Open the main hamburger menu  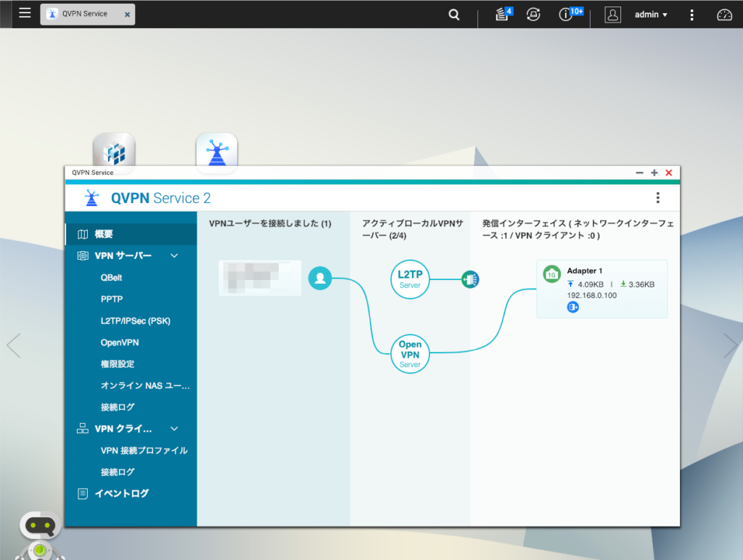[25, 13]
